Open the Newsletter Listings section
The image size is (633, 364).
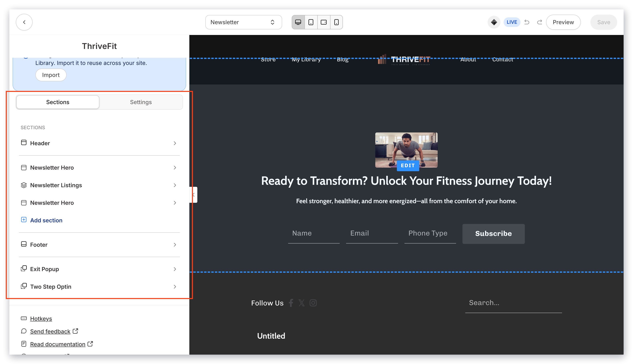[99, 185]
